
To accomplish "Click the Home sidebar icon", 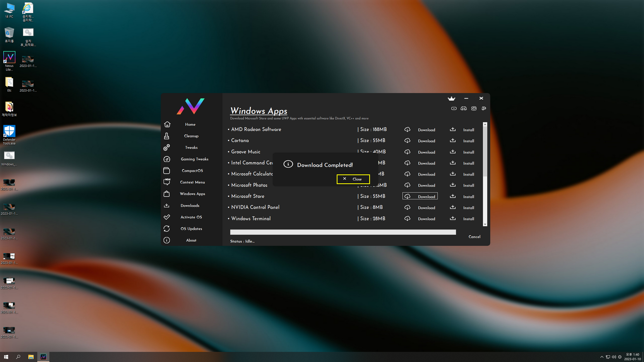I will 167,125.
